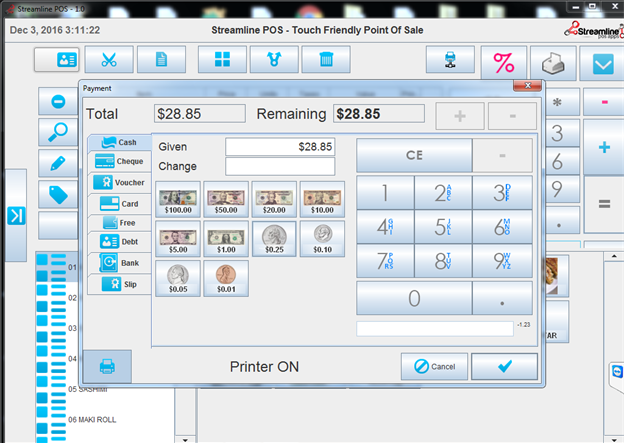This screenshot has width=625, height=443.
Task: Select the Bank payment tab
Action: click(x=120, y=263)
